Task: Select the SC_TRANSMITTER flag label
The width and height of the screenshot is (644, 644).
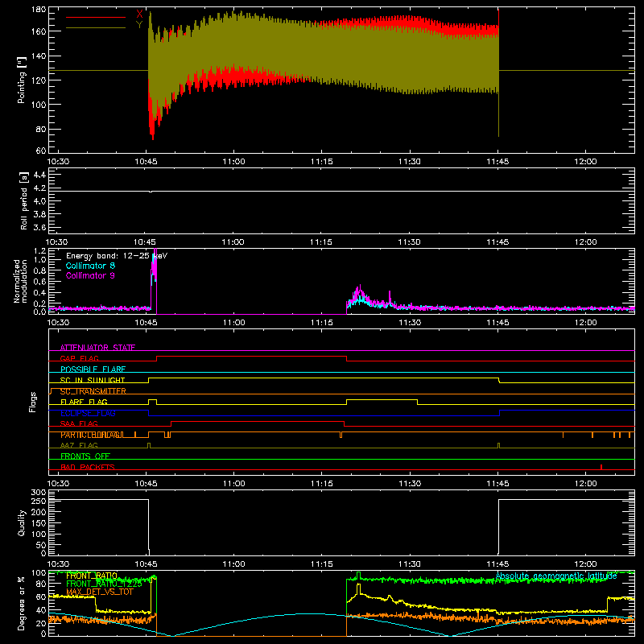Action: (93, 391)
